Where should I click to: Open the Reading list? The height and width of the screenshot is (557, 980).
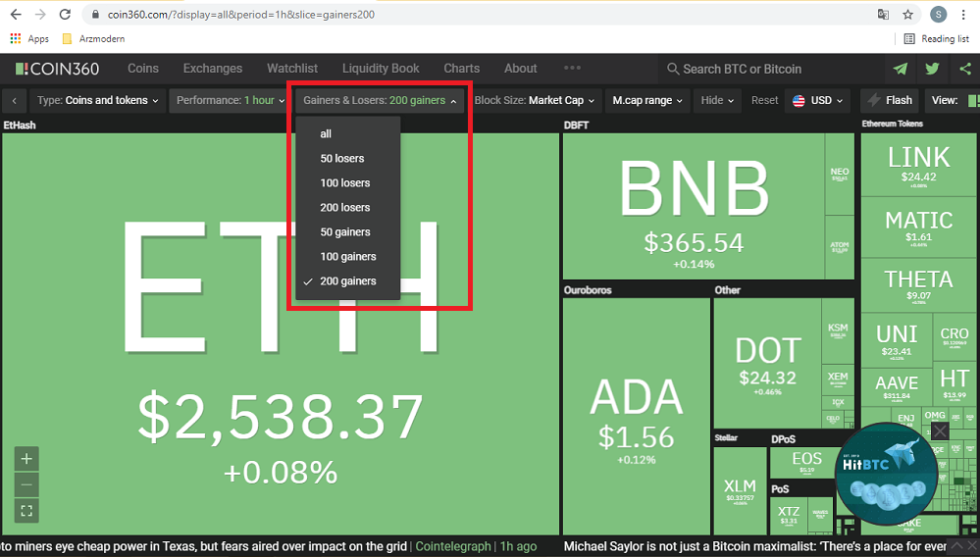[x=936, y=38]
